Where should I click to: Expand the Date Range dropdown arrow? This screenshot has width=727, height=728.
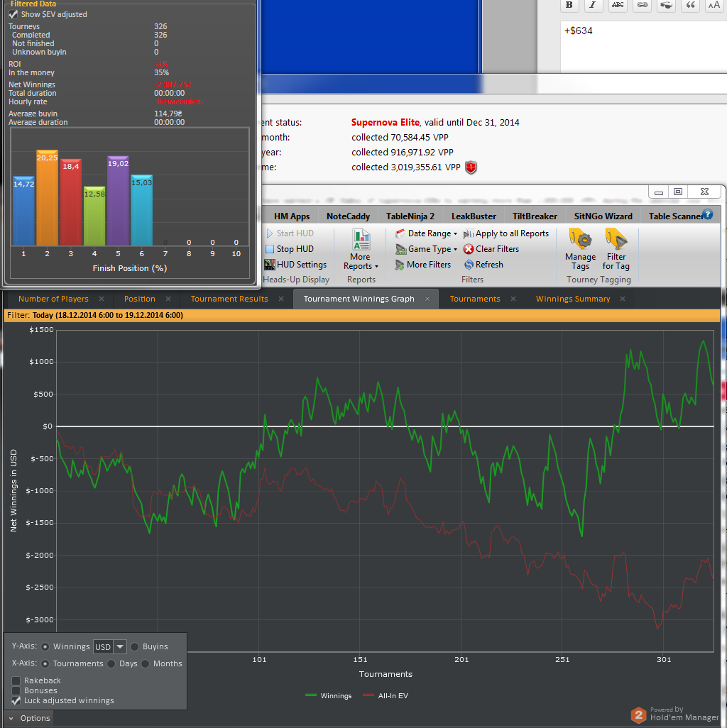pyautogui.click(x=455, y=234)
